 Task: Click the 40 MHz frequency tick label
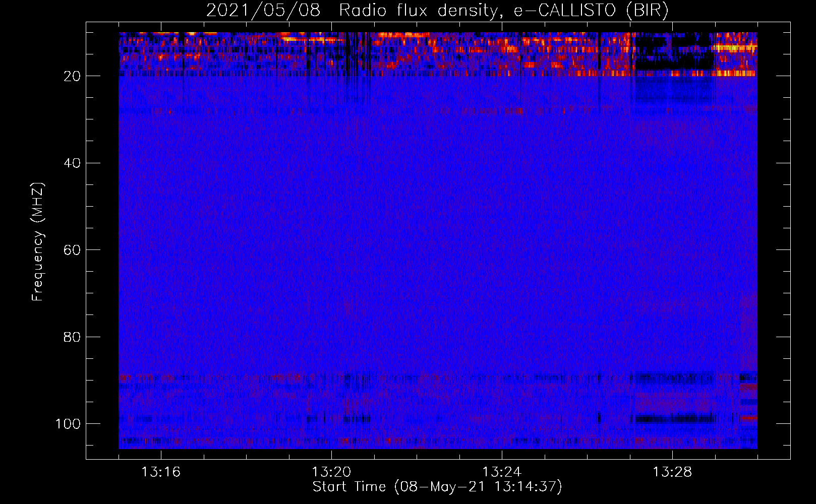(x=72, y=163)
